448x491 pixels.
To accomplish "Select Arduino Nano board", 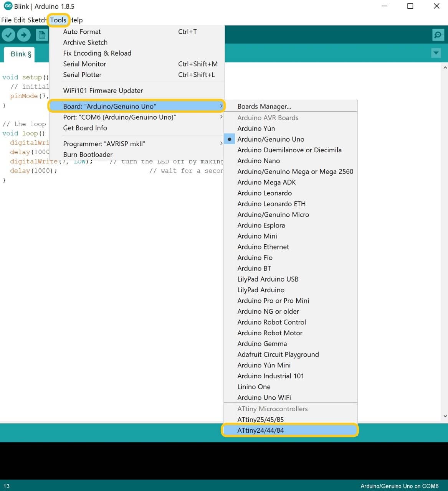I will [x=290, y=161].
